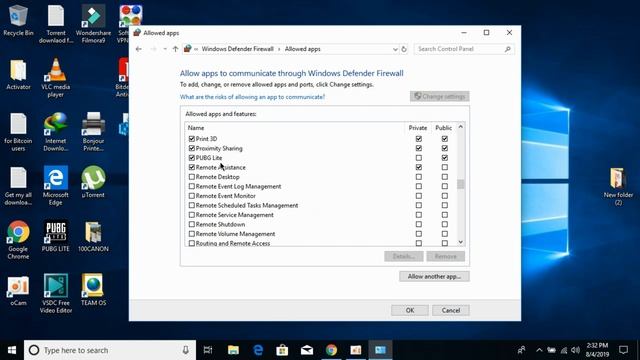Viewport: 640px width, 360px height.
Task: Enable Public for Remote Service Management
Action: [x=444, y=215]
